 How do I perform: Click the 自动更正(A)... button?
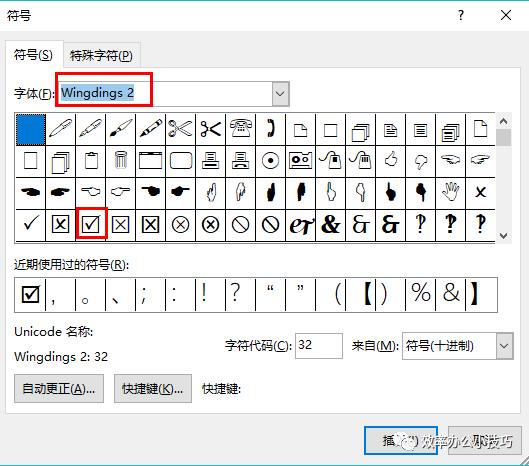[x=59, y=389]
